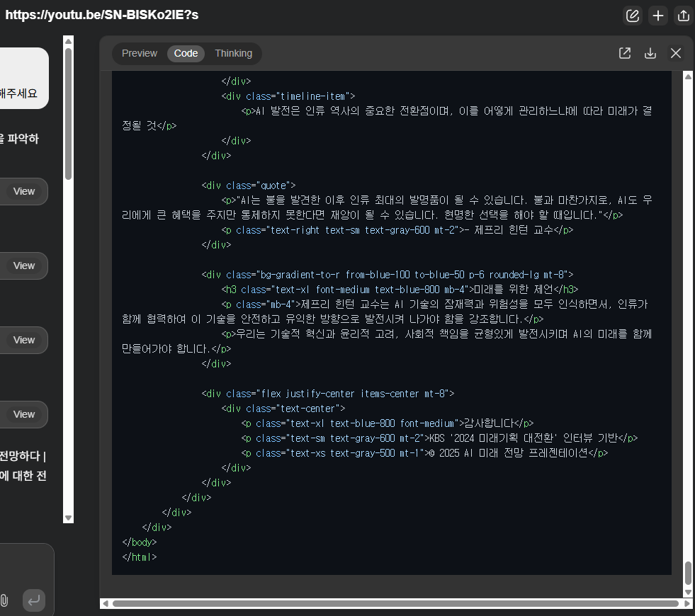
Task: Open artifact in new window icon
Action: pos(625,53)
